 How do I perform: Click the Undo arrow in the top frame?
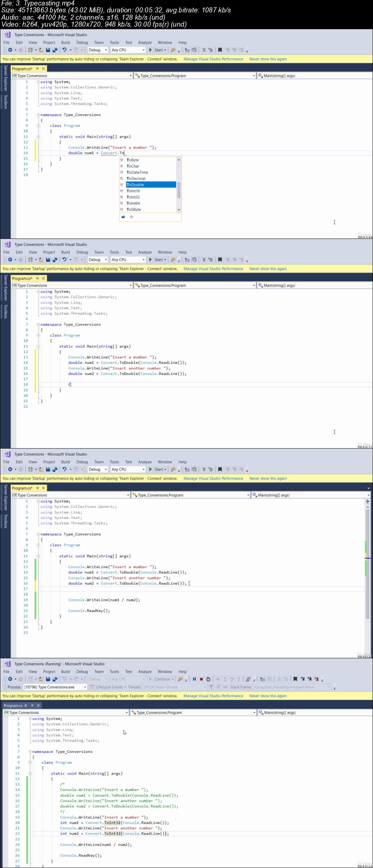(64, 50)
